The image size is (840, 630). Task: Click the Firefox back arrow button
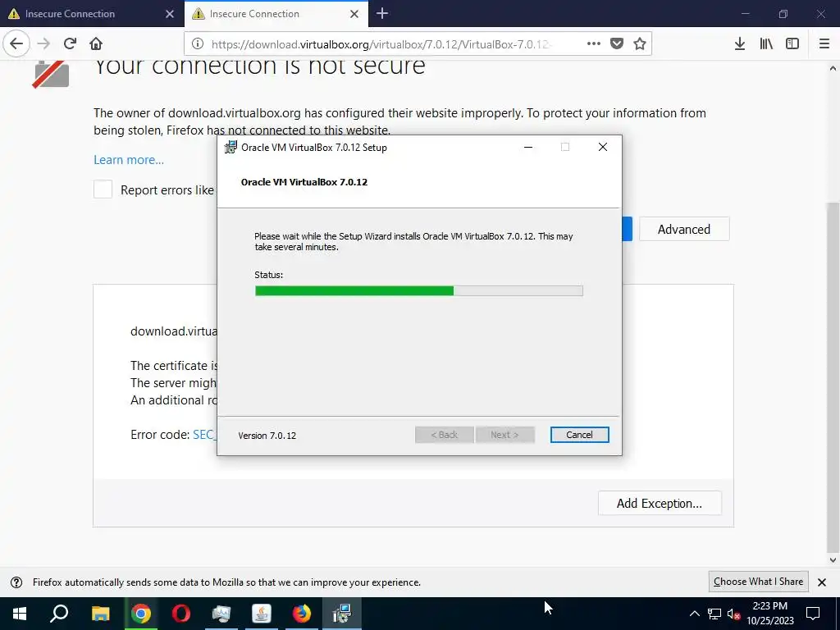coord(16,43)
